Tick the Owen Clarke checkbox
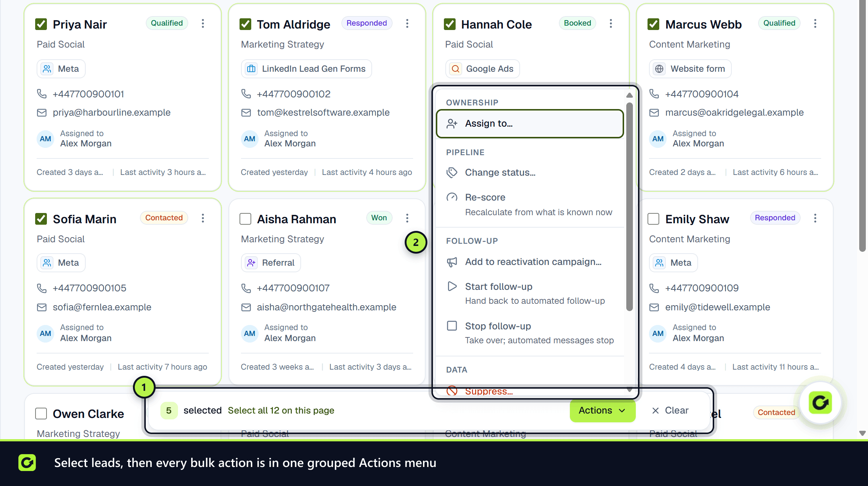This screenshot has width=868, height=486. pyautogui.click(x=41, y=414)
